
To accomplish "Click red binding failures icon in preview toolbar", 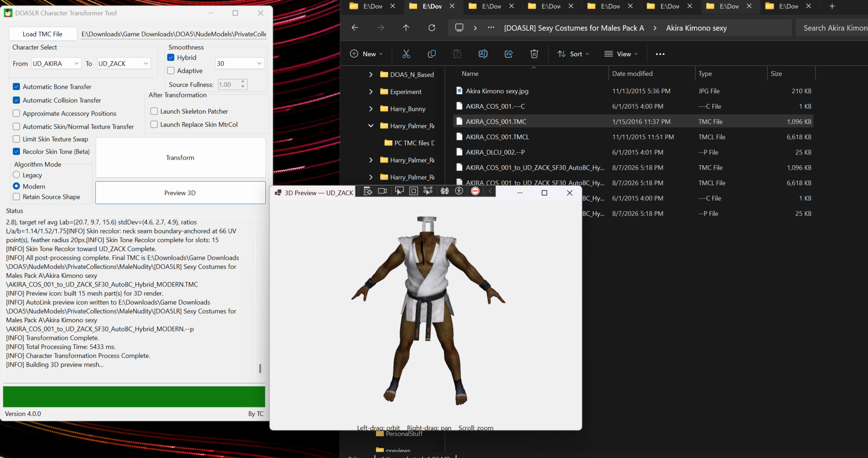I will coord(475,191).
